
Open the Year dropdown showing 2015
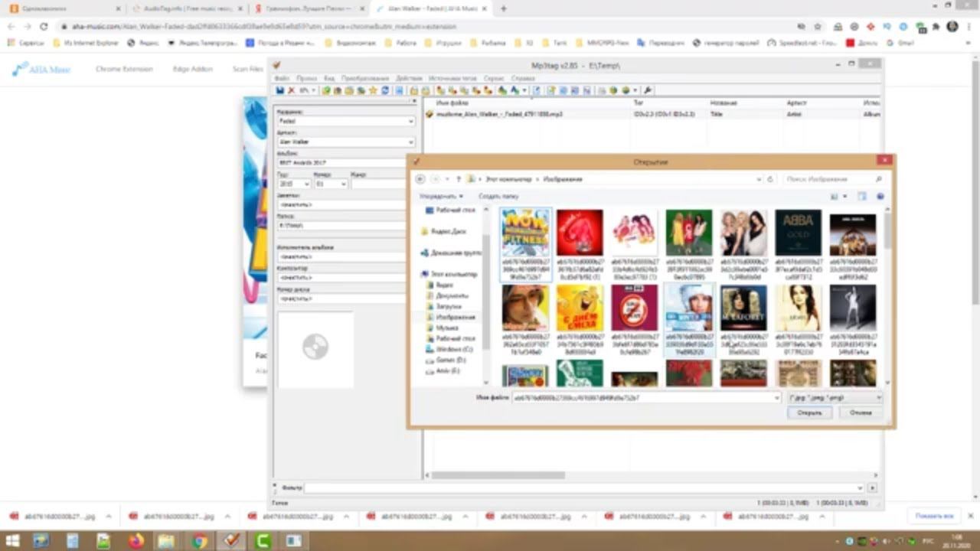pos(307,184)
